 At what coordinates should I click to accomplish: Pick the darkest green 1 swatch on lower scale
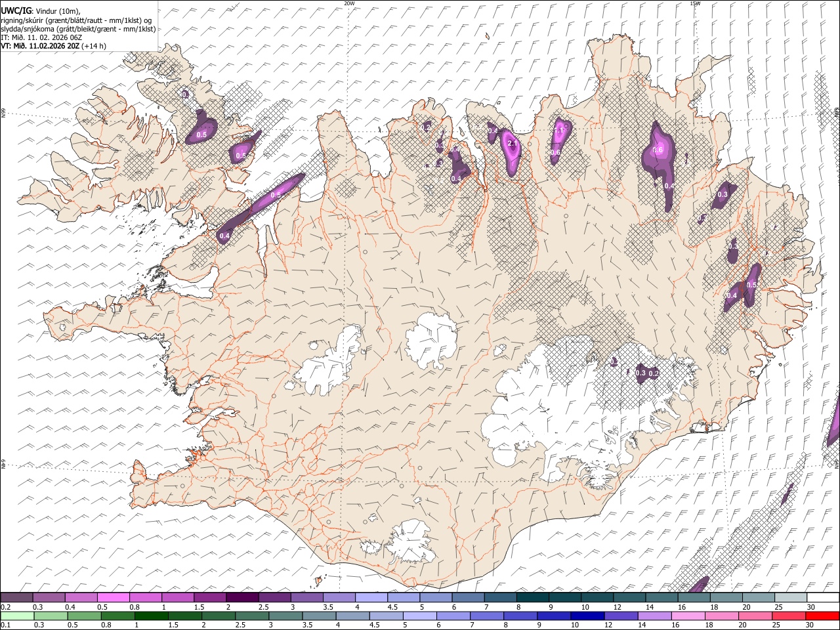tap(151, 616)
